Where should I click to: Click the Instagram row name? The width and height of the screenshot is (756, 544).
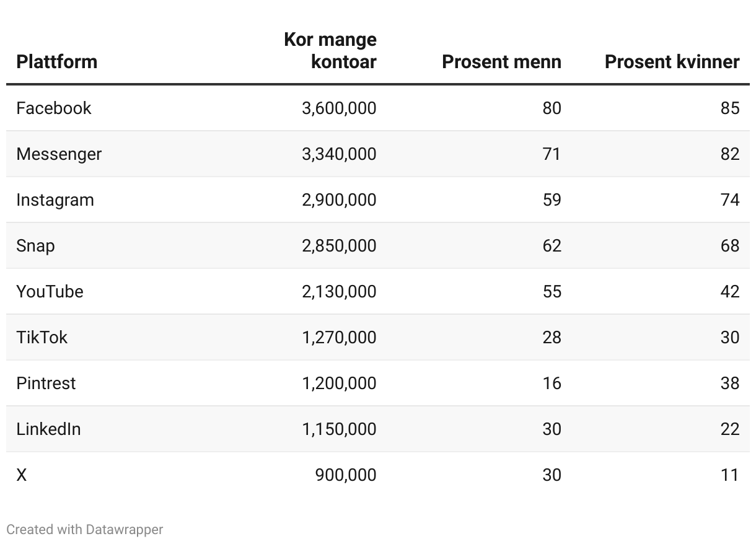pyautogui.click(x=55, y=200)
